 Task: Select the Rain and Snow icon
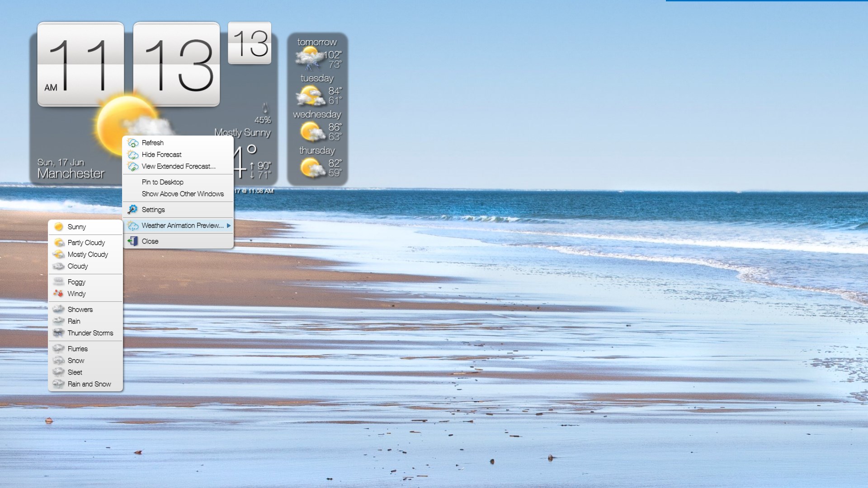(x=59, y=384)
